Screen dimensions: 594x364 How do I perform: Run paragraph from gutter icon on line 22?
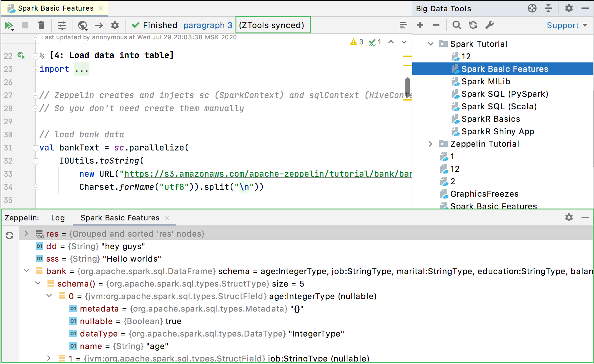[21, 55]
